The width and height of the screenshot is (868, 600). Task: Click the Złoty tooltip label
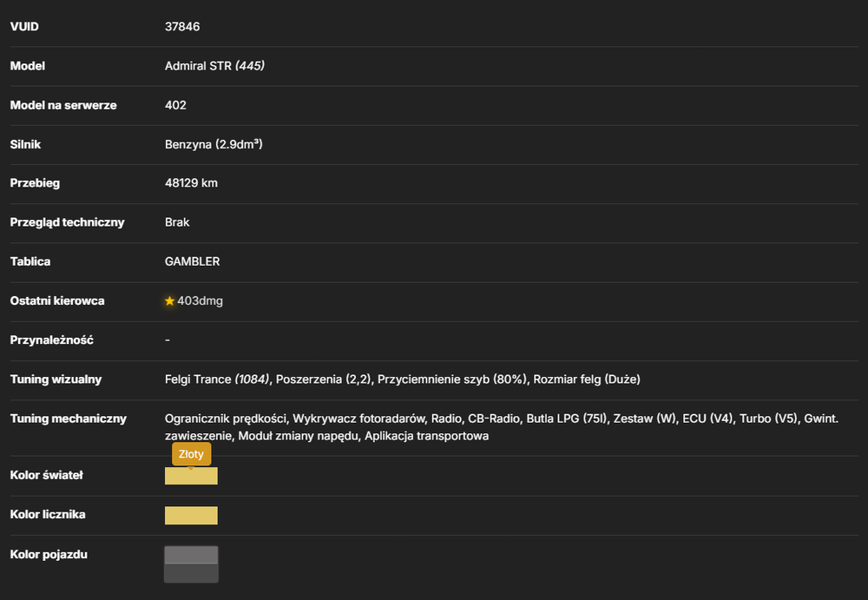click(x=191, y=454)
